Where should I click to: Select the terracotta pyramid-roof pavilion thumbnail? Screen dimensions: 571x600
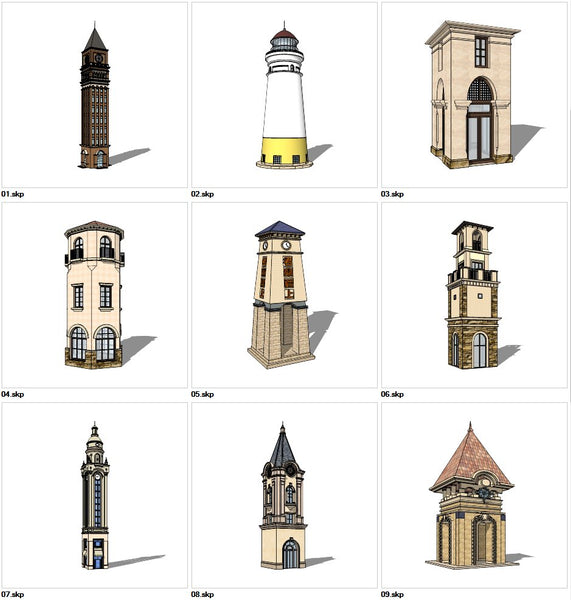tap(474, 495)
